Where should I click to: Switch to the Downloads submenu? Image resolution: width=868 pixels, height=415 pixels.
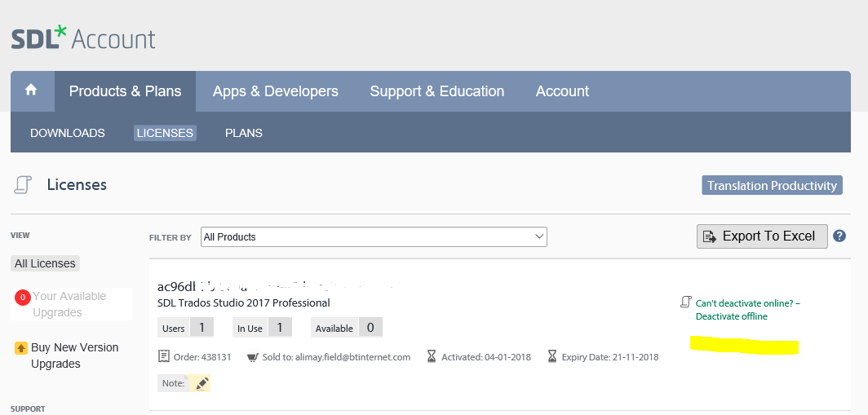tap(68, 133)
